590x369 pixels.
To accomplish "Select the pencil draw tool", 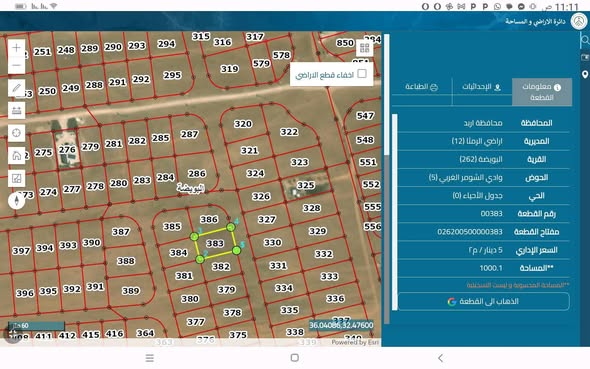I will (16, 88).
